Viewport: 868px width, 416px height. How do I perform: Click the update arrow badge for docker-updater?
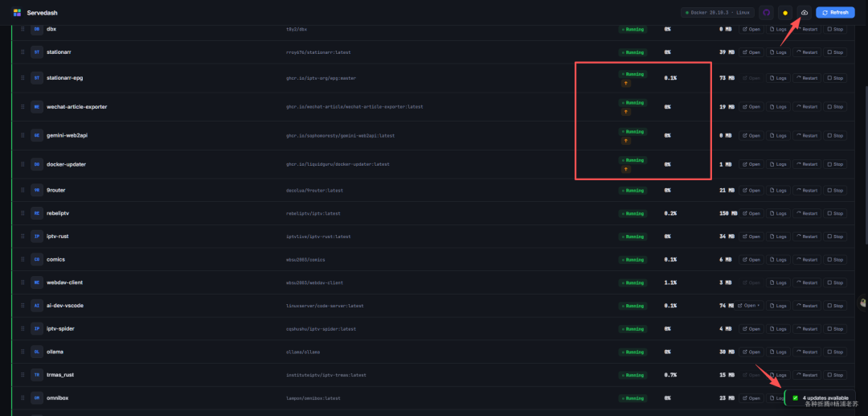pyautogui.click(x=625, y=170)
